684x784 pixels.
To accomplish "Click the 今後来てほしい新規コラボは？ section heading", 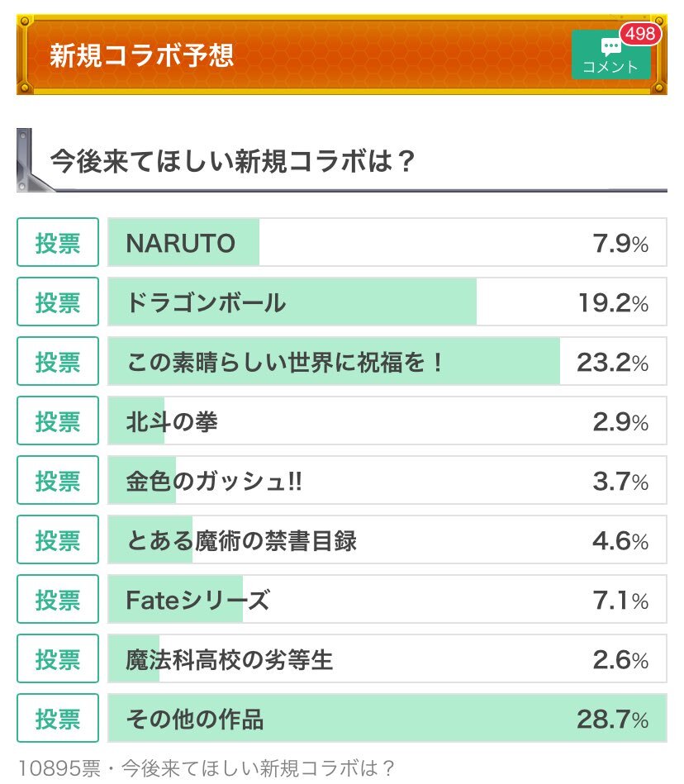I will coord(233,161).
